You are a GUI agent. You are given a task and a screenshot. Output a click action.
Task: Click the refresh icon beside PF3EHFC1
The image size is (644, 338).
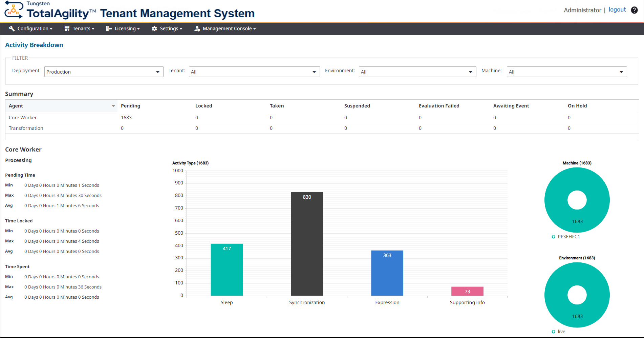coord(553,237)
